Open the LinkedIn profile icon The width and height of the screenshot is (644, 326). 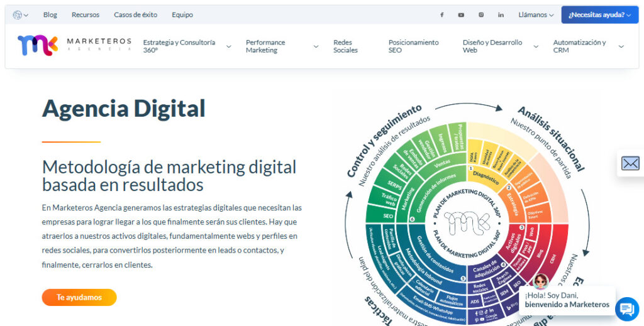[x=501, y=15]
